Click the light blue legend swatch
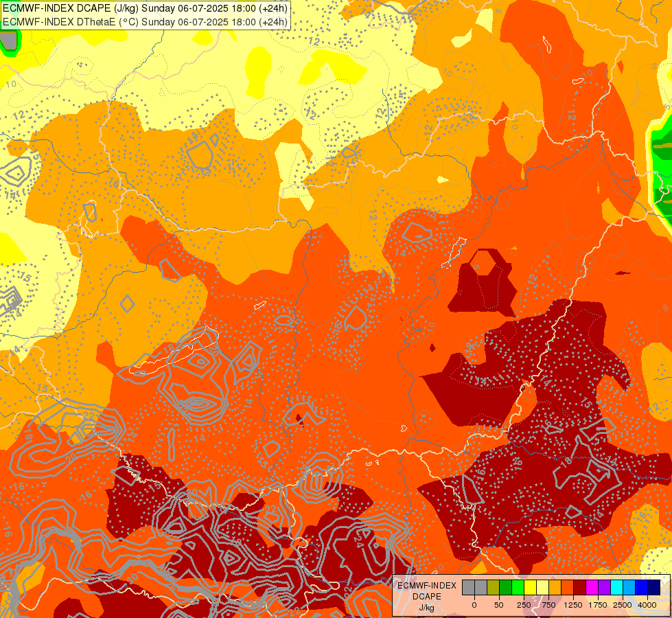672x618 pixels. 629,587
